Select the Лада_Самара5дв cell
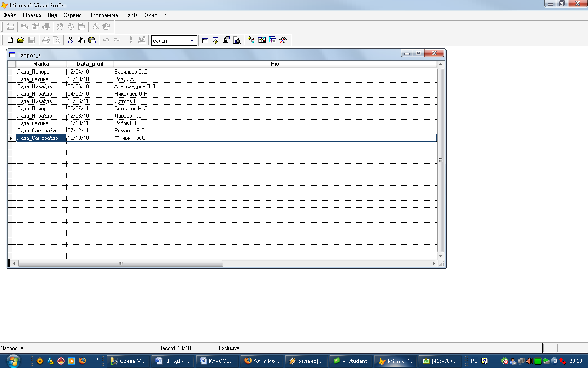 (x=41, y=138)
